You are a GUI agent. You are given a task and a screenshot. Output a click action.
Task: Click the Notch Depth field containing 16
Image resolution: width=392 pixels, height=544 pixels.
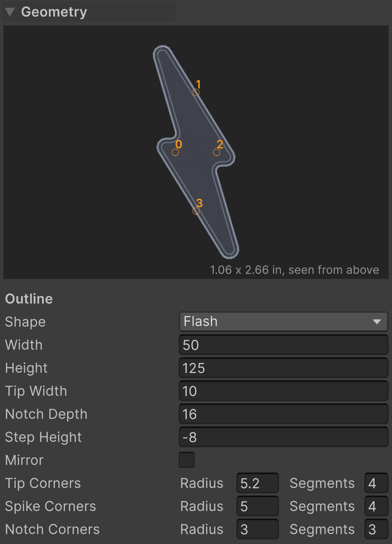(x=283, y=414)
